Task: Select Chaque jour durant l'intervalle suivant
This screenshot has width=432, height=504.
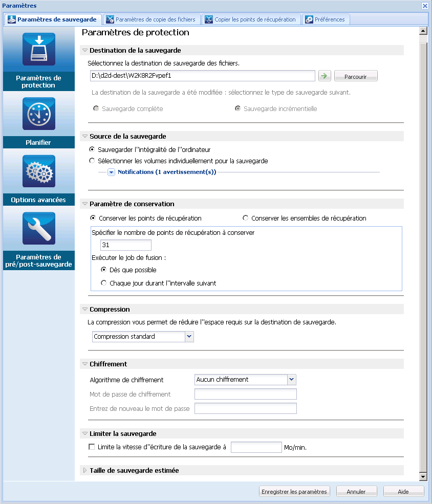Action: pyautogui.click(x=104, y=283)
